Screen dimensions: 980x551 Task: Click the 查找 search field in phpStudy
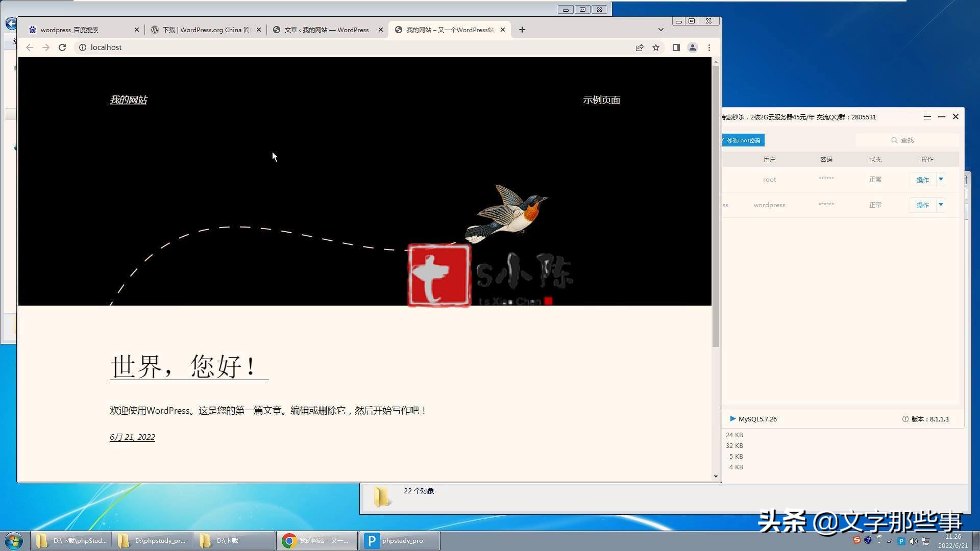pos(914,140)
